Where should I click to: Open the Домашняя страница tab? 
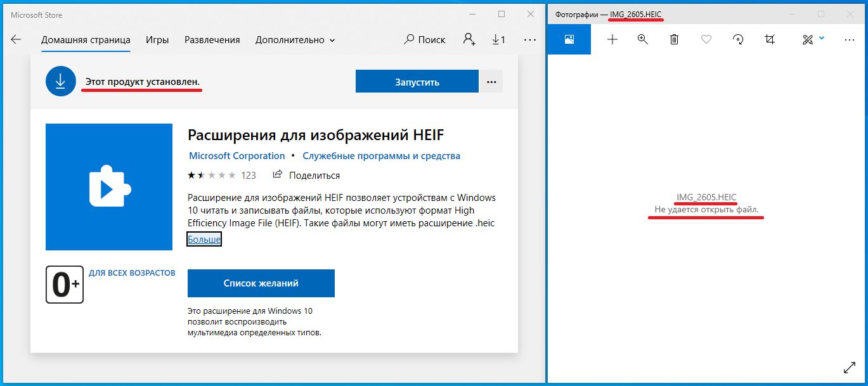coord(86,39)
